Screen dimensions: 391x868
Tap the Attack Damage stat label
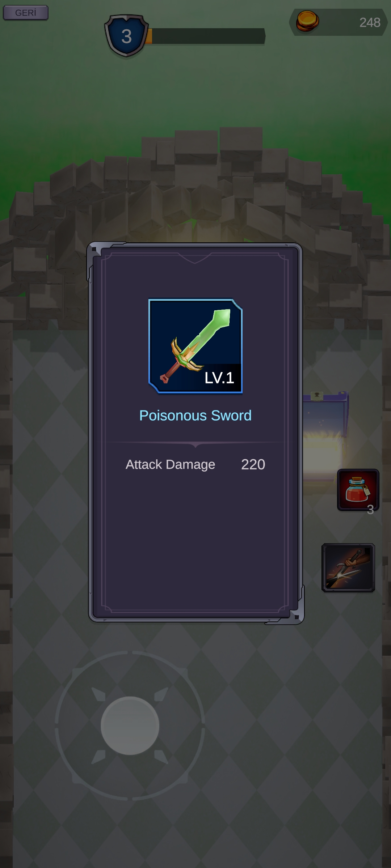170,464
